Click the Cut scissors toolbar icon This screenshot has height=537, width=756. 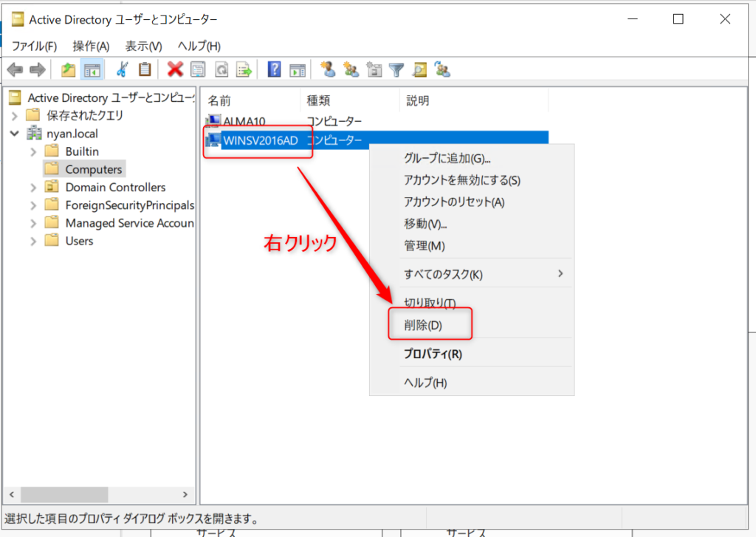122,69
